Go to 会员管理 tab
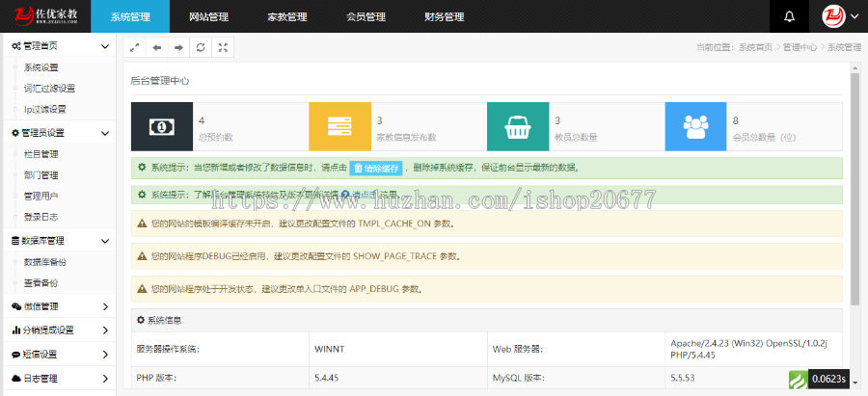 (x=366, y=16)
